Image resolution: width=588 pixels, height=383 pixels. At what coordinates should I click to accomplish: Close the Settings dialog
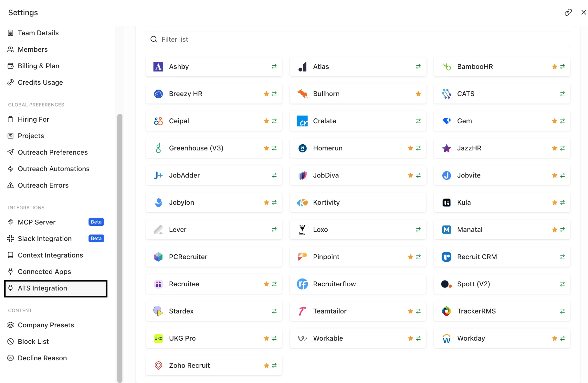pyautogui.click(x=583, y=12)
